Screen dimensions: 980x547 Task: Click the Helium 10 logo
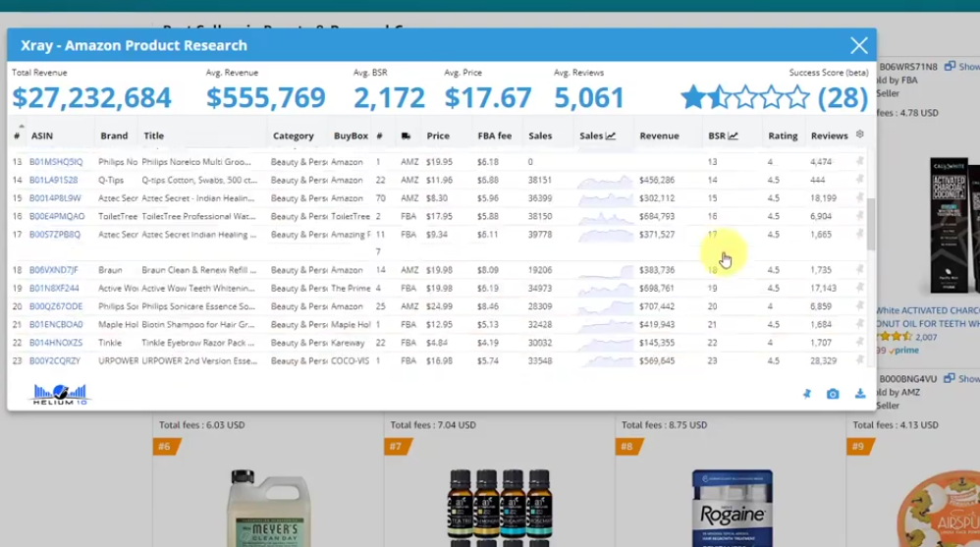tap(60, 394)
